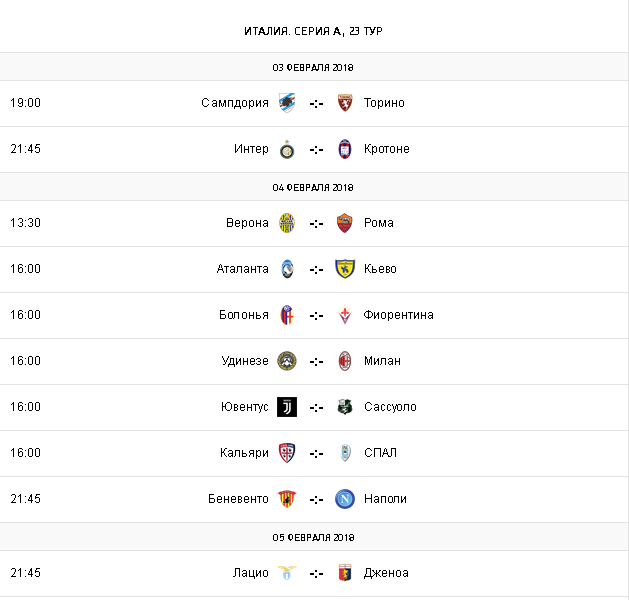Click the Удинезе – Милан score placeholder
The width and height of the screenshot is (629, 600).
(x=316, y=361)
